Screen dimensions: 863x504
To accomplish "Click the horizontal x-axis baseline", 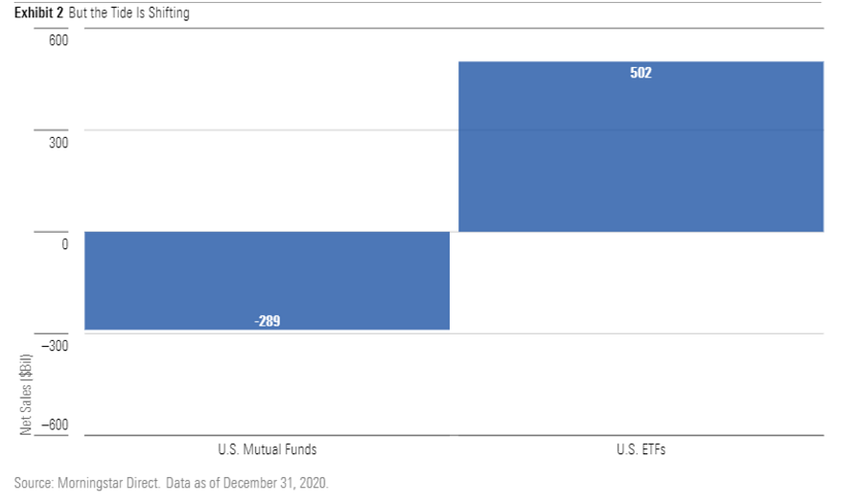I will point(453,435).
